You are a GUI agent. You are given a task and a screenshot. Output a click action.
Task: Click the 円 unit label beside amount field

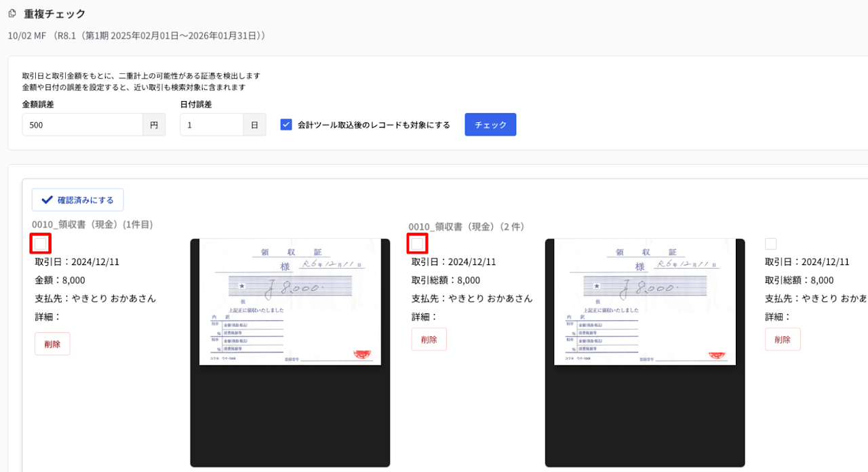154,125
